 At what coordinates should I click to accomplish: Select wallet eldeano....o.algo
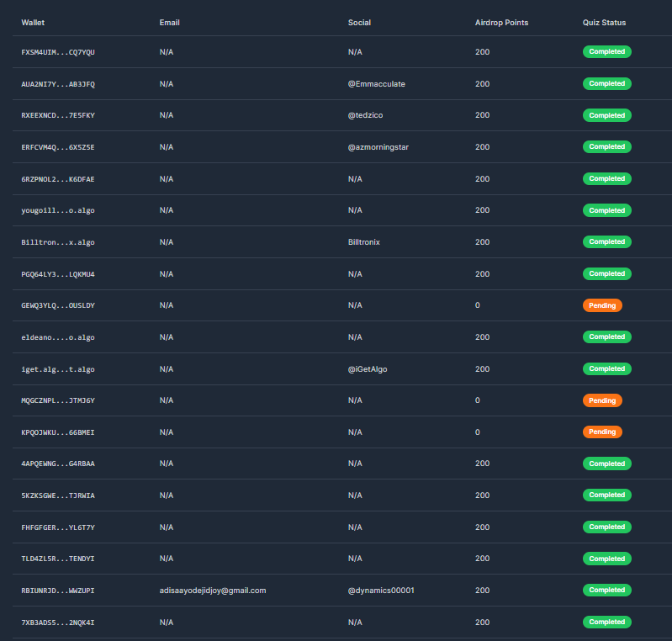click(x=58, y=337)
